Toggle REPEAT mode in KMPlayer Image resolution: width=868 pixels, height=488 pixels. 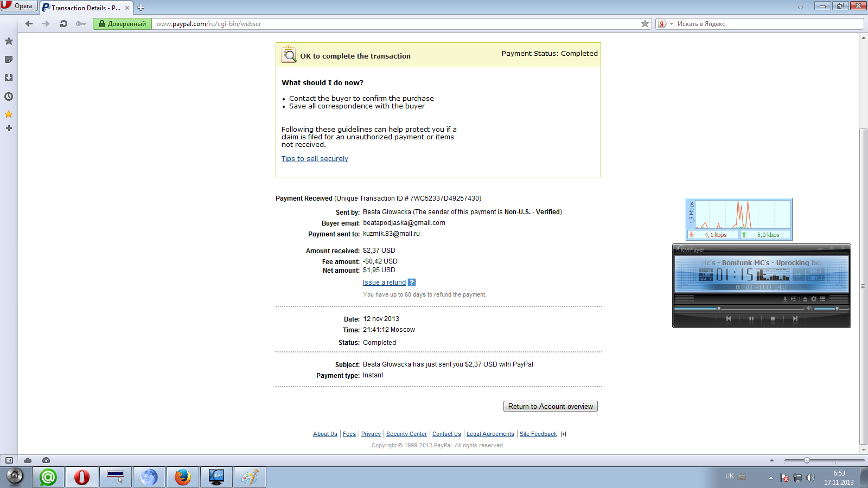point(815,272)
